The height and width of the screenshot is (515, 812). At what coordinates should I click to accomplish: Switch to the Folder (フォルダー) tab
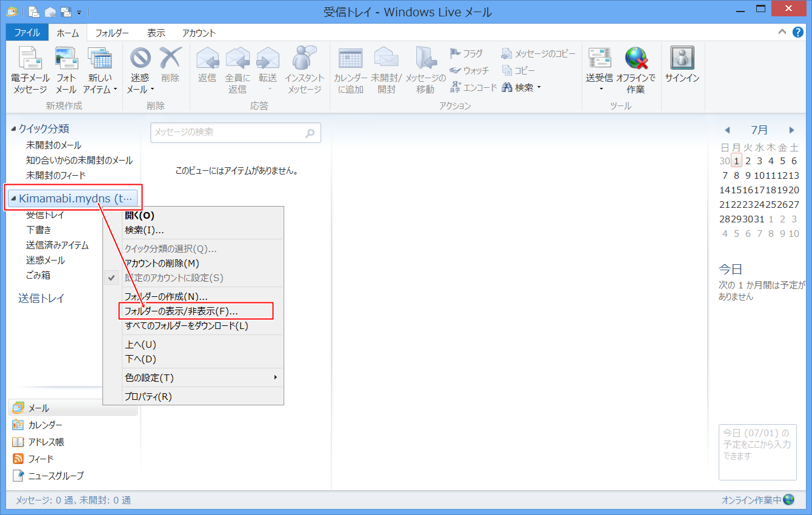click(112, 33)
